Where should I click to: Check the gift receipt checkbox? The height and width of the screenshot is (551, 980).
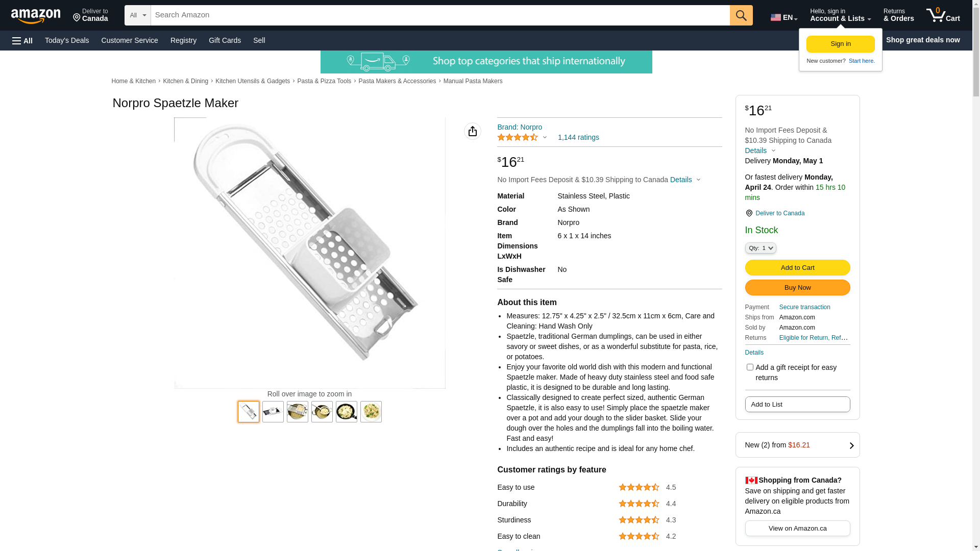pyautogui.click(x=750, y=367)
